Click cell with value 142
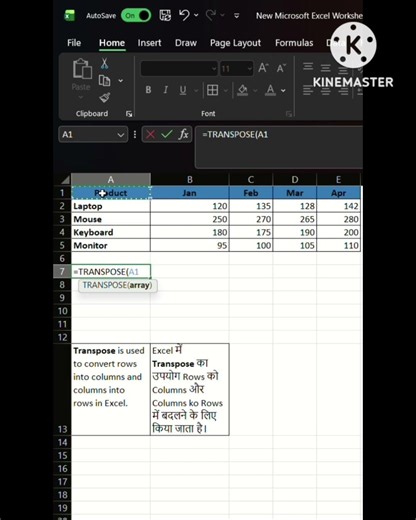This screenshot has width=416, height=520. [x=338, y=206]
